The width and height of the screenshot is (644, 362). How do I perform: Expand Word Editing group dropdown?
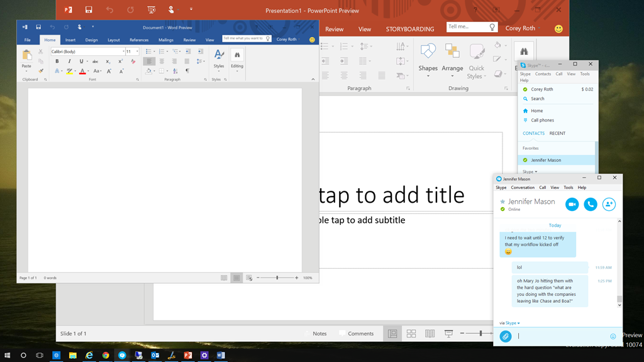[237, 60]
